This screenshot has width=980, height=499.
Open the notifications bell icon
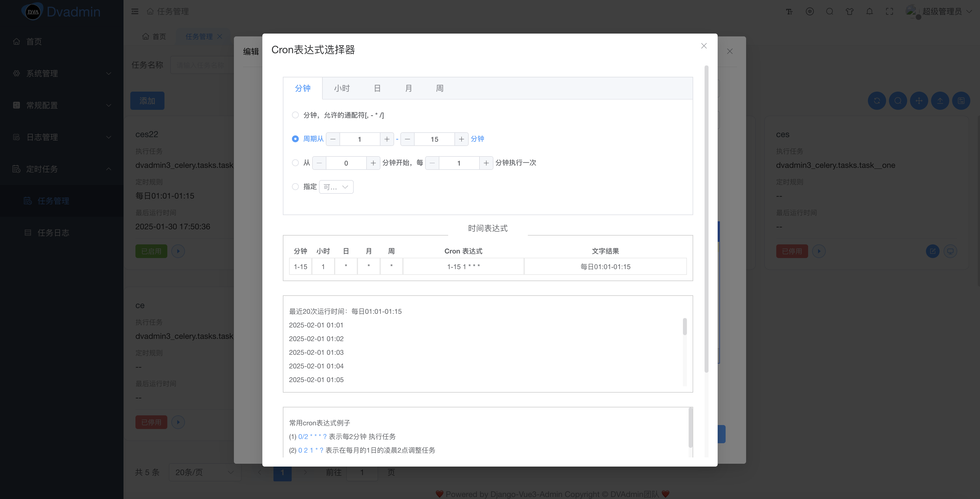click(869, 11)
